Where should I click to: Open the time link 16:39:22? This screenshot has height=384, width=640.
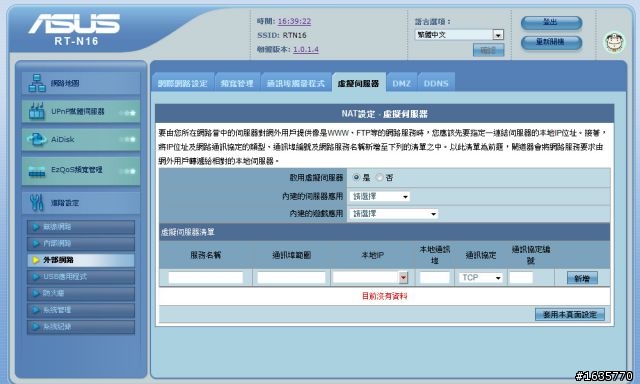294,21
